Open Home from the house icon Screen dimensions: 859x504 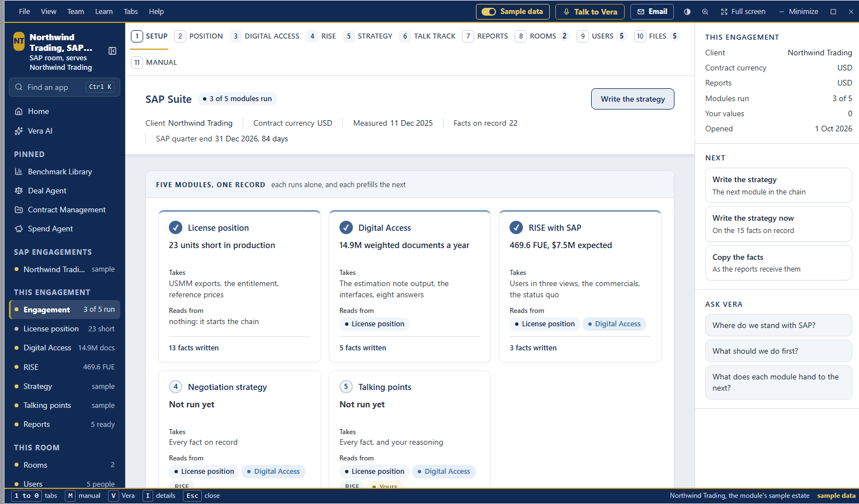click(x=19, y=111)
